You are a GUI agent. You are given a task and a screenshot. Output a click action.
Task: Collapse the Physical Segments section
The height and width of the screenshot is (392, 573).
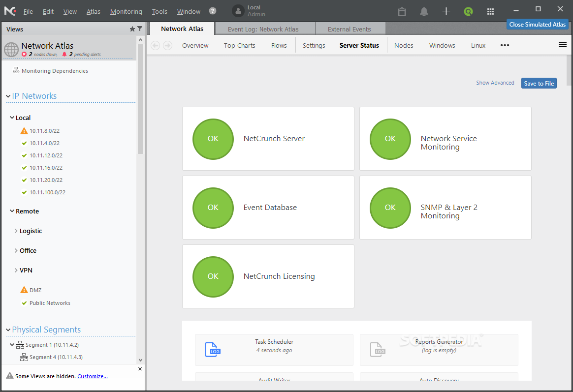click(8, 330)
